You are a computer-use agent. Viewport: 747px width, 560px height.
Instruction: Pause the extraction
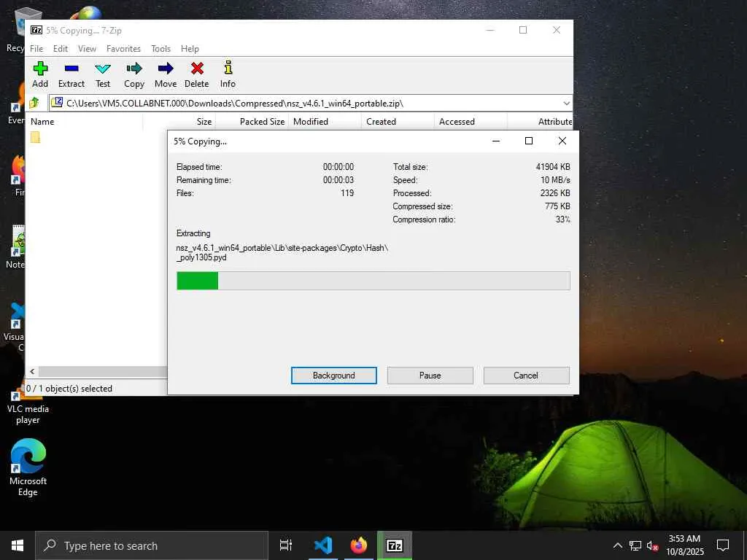click(x=430, y=376)
